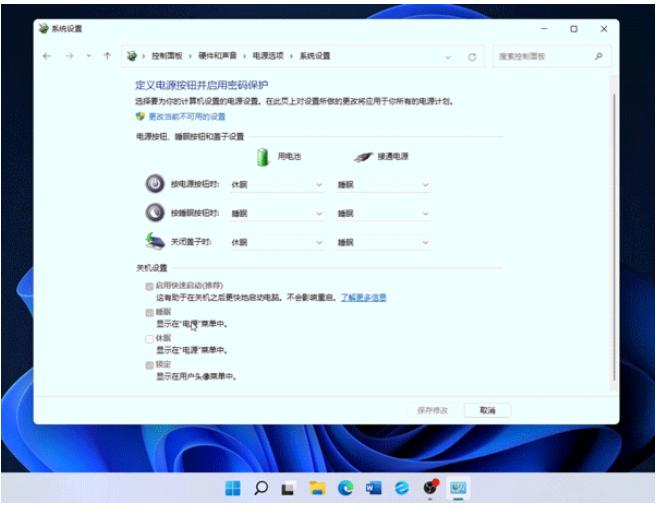This screenshot has width=659, height=509.
Task: Open 关闭盖子时 on-battery dropdown
Action: coord(277,242)
